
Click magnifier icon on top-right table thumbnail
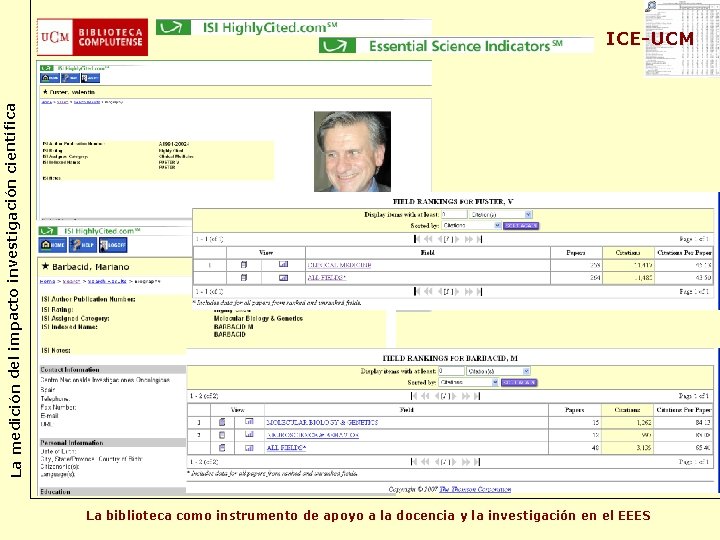[x=651, y=6]
